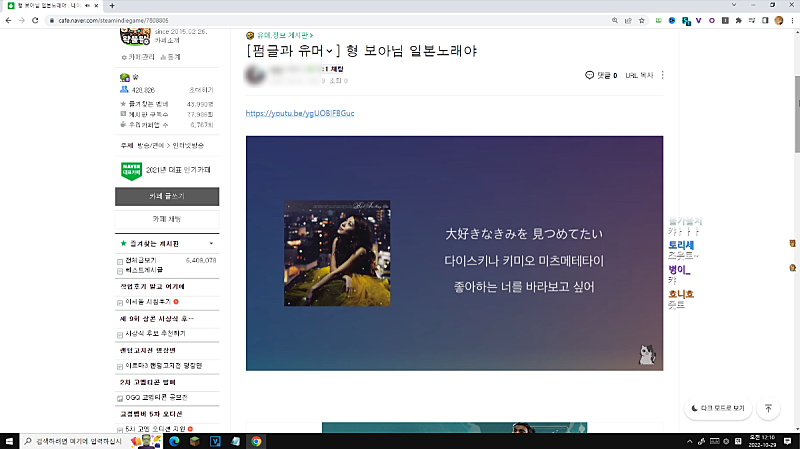Open the Minecraft block taskbar icon
800x449 pixels.
194,441
